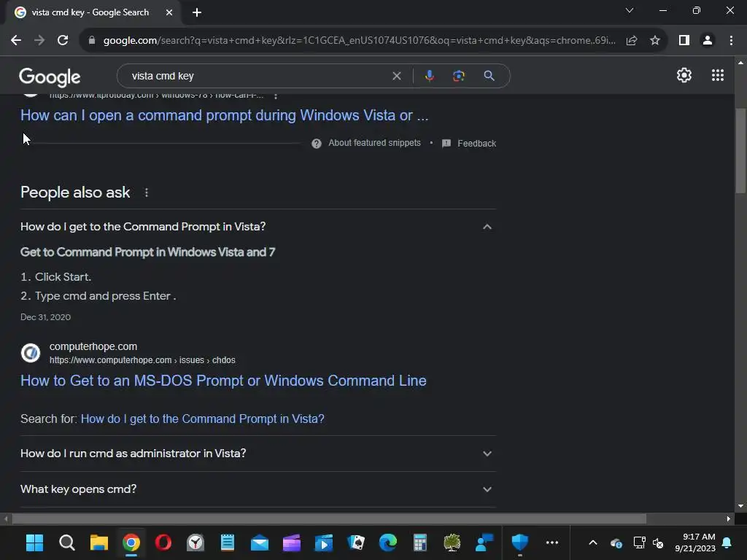
Task: Open the Windows Start menu
Action: coord(34,542)
